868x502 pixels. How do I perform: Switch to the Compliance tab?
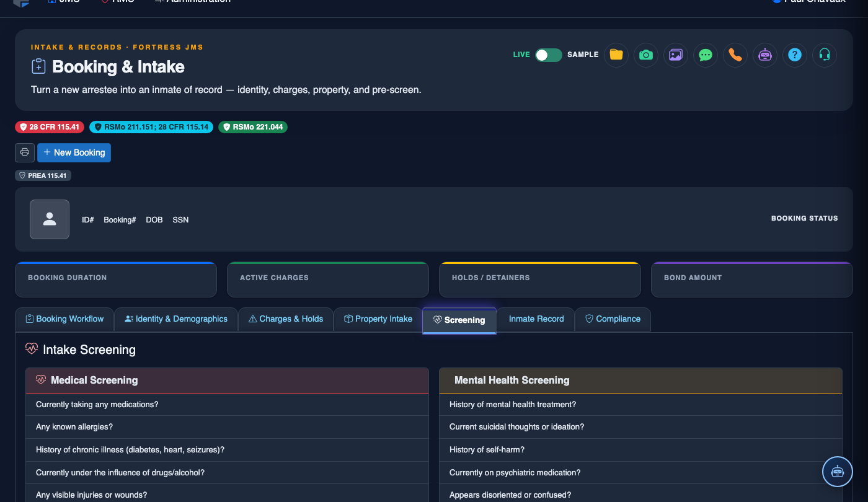613,319
